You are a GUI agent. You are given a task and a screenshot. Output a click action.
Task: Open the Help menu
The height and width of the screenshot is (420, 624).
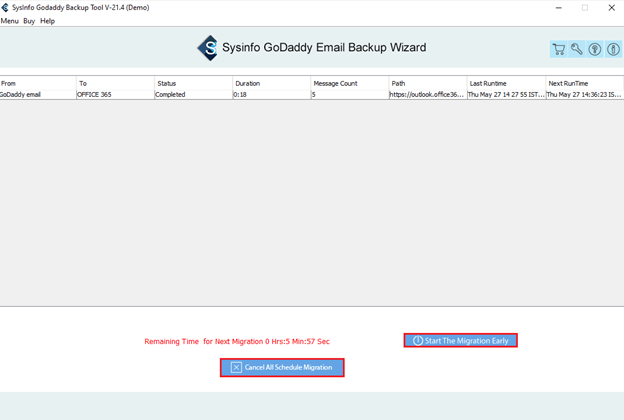point(47,21)
